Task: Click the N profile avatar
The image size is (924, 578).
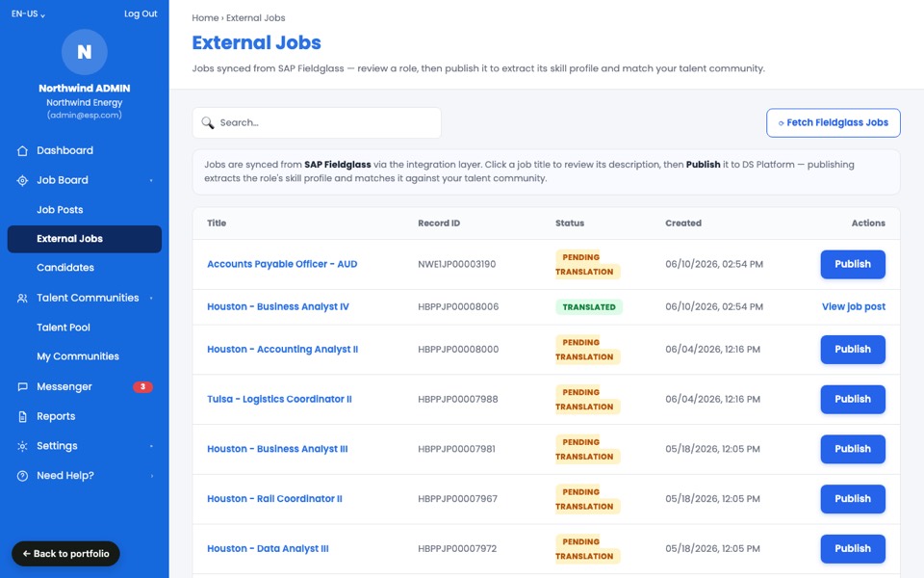Action: [x=85, y=52]
